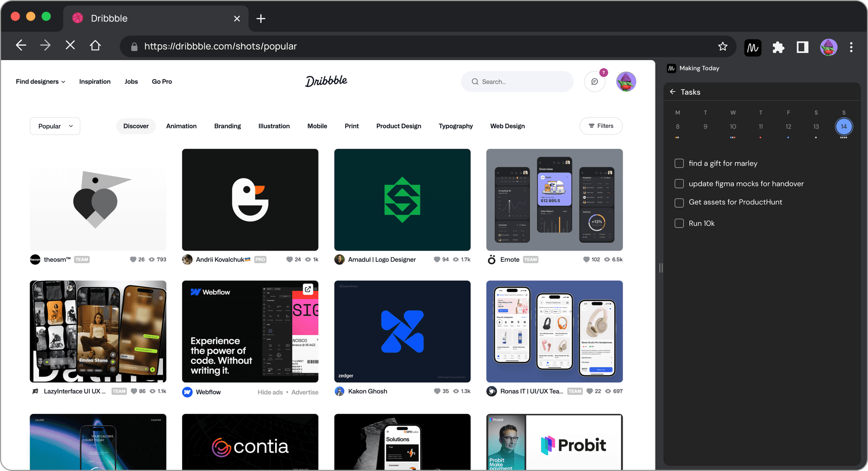The width and height of the screenshot is (868, 471).
Task: Select day 14 in Tasks calendar
Action: point(844,127)
